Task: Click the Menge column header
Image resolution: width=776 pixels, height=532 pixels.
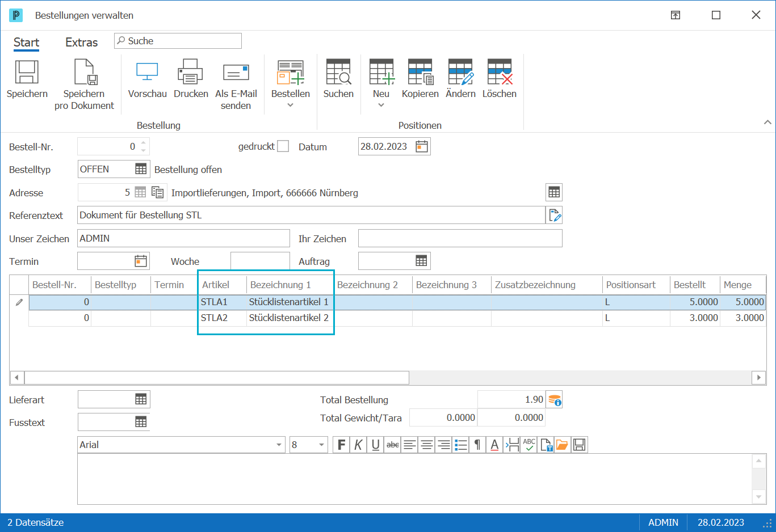Action: pos(743,285)
